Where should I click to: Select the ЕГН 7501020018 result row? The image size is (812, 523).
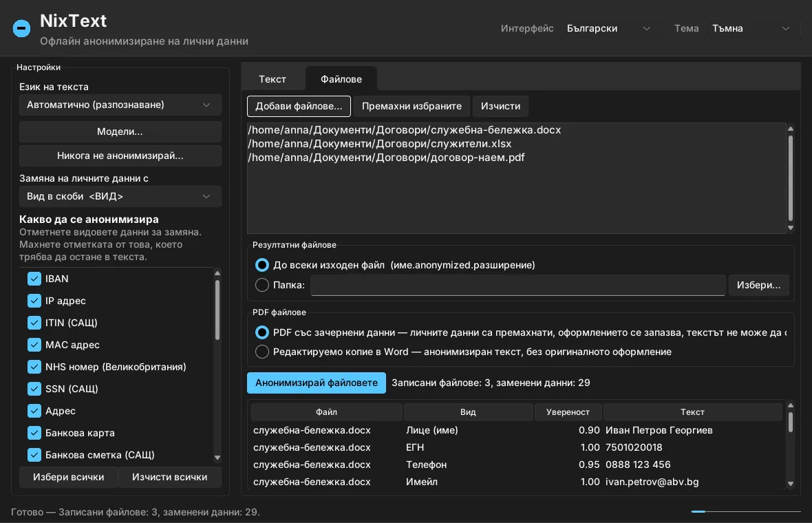[517, 447]
